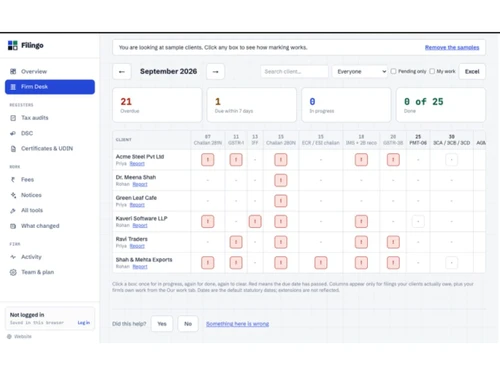Mark Kaveri Software Challan 281N box

coord(208,222)
